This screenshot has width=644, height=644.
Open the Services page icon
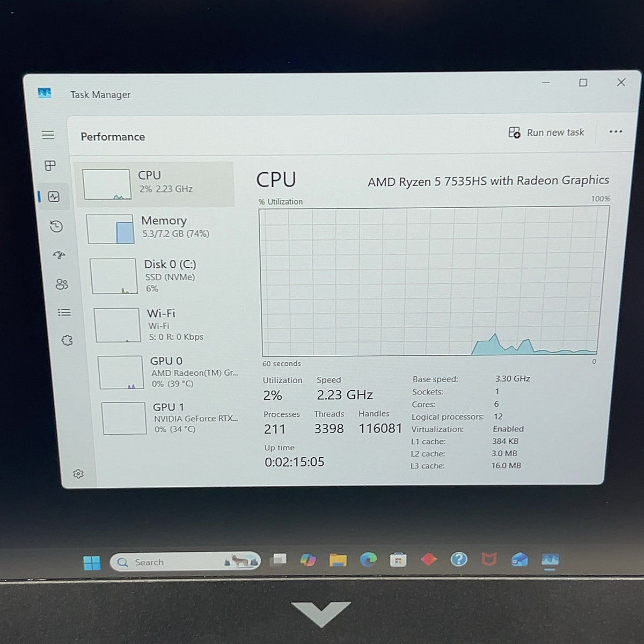click(67, 340)
